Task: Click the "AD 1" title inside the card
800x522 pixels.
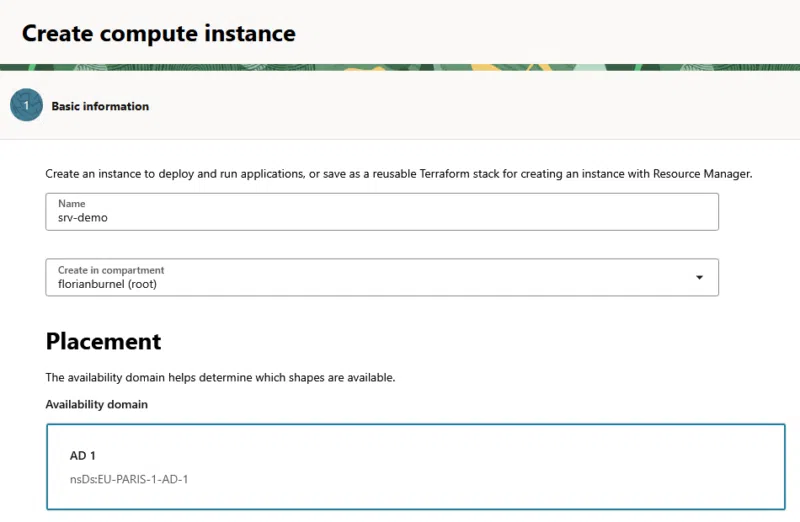Action: click(83, 456)
